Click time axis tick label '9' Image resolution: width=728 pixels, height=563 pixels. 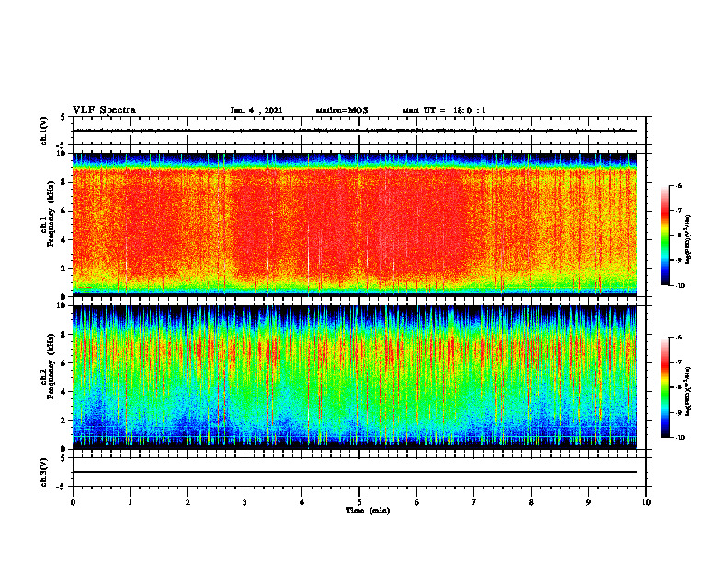click(x=588, y=502)
